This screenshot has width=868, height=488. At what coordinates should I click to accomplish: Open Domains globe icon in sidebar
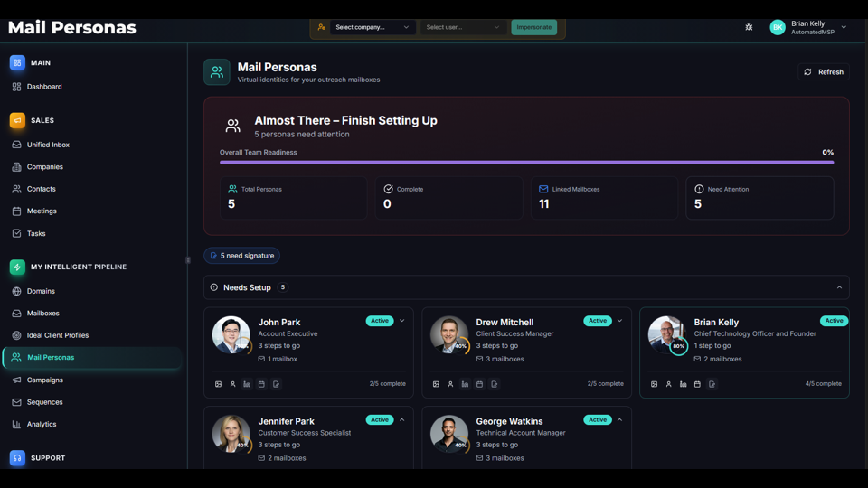pyautogui.click(x=16, y=291)
